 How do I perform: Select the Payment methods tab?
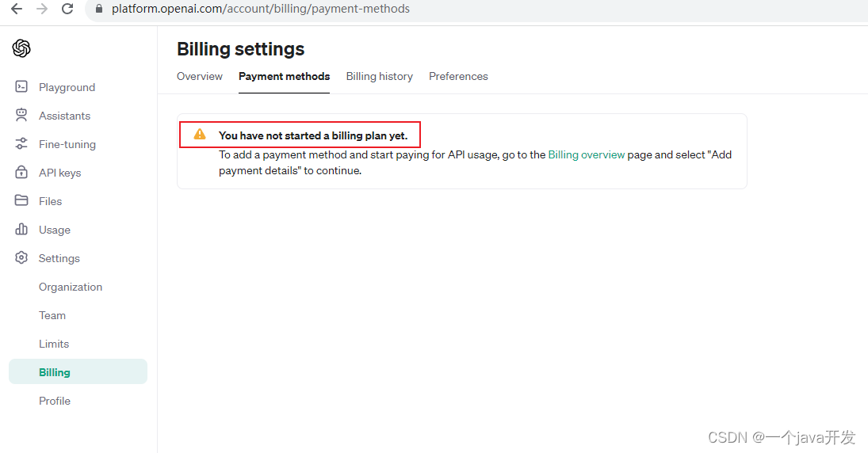[x=284, y=76]
